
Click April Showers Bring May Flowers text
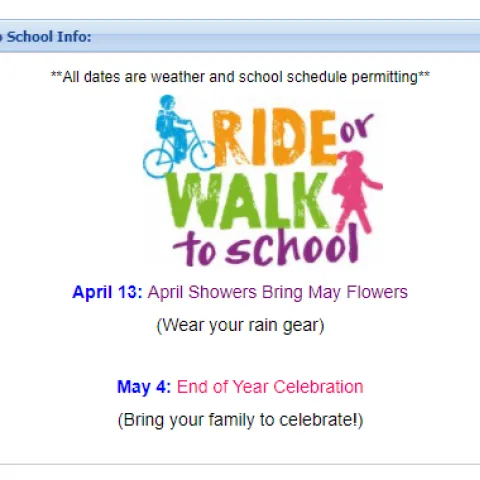point(278,292)
